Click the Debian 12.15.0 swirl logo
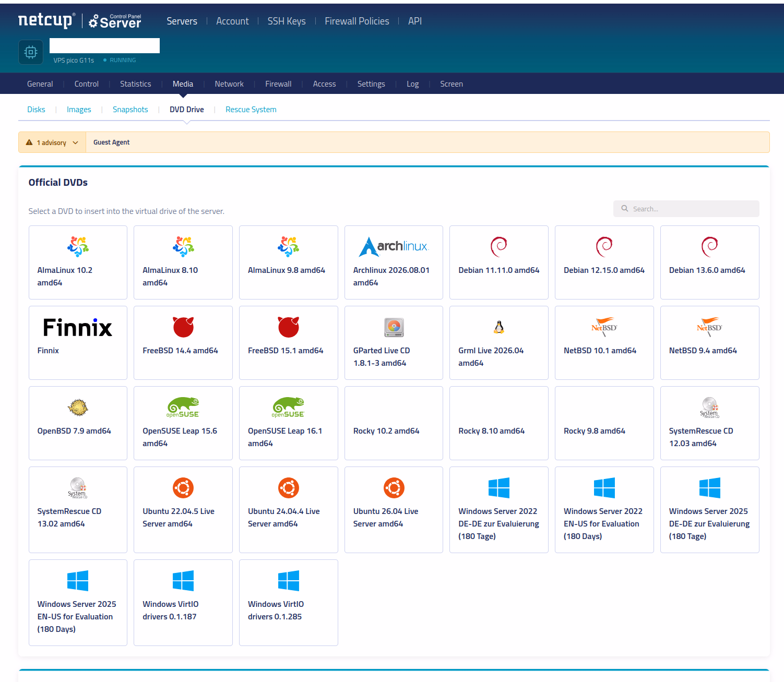The height and width of the screenshot is (682, 784). tap(604, 247)
